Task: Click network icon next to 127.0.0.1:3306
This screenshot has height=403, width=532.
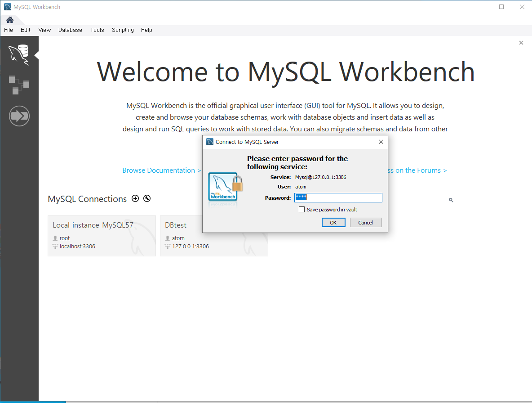Action: click(x=168, y=246)
